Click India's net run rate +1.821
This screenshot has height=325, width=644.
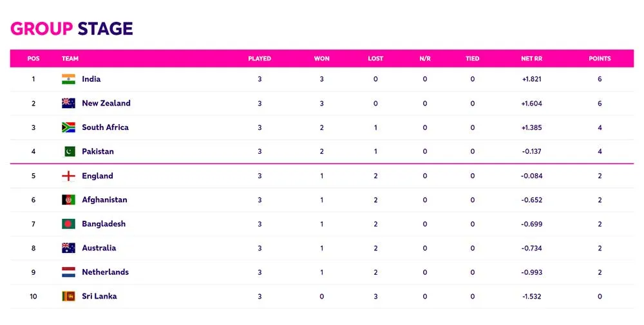[x=531, y=79]
